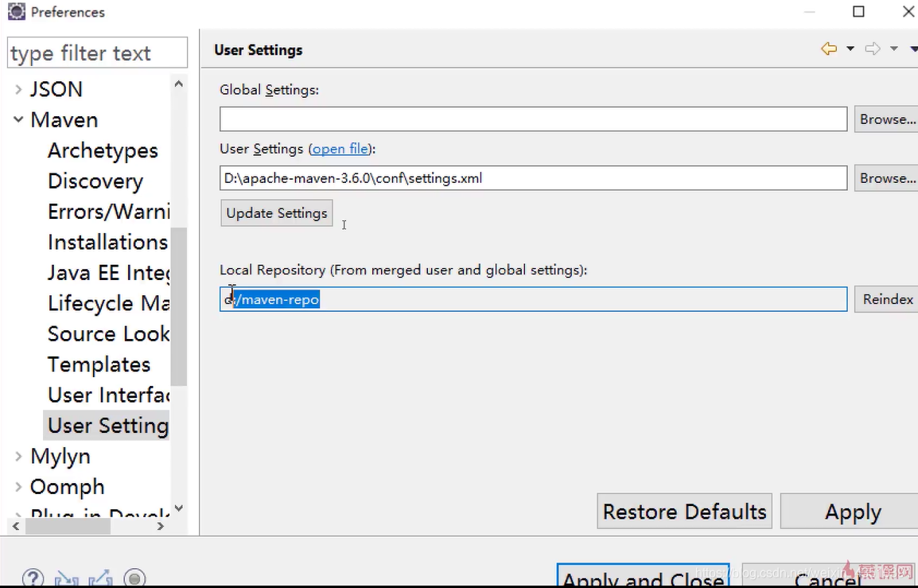
Task: Click tree scrollbar down arrow
Action: click(178, 508)
